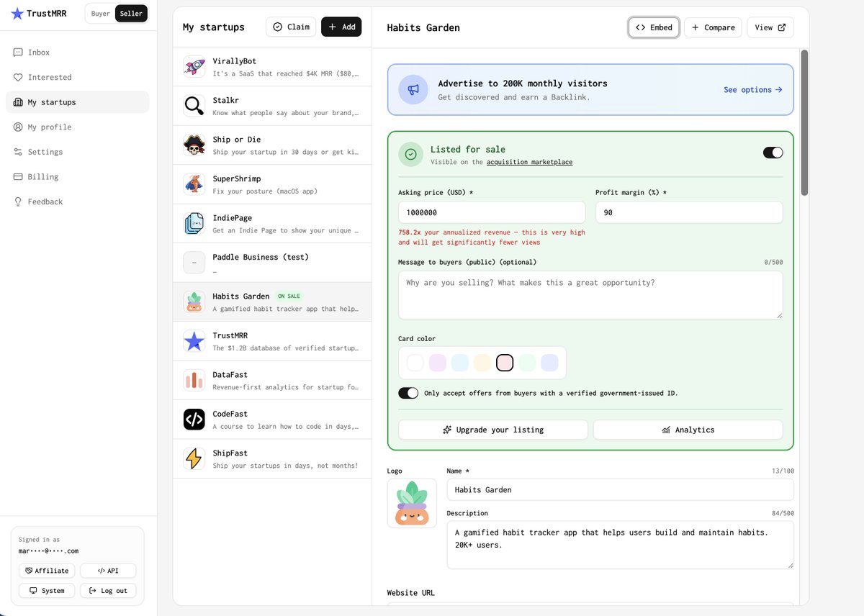Viewport: 864px width, 616px height.
Task: Select the light purple card color swatch
Action: [438, 363]
